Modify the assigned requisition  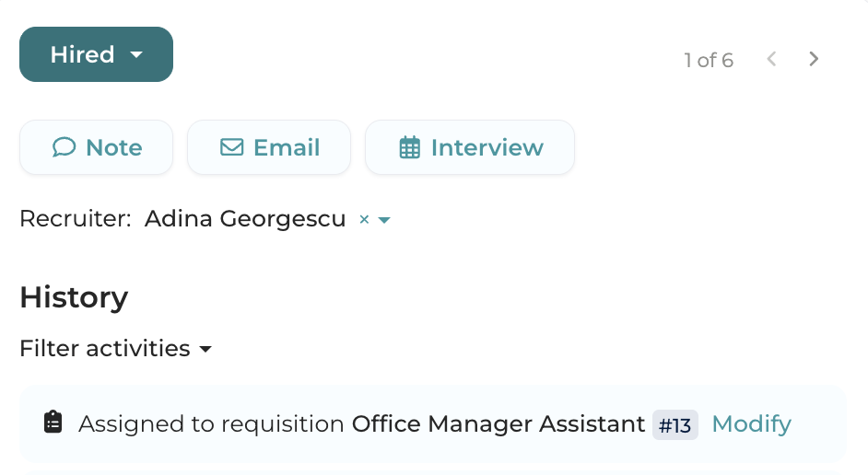(x=751, y=423)
